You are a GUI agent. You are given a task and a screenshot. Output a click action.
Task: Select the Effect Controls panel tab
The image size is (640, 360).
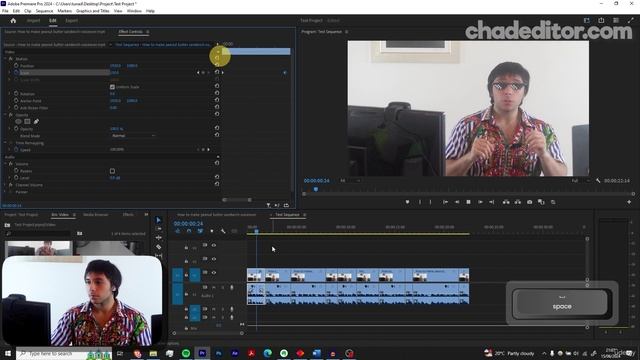point(131,31)
